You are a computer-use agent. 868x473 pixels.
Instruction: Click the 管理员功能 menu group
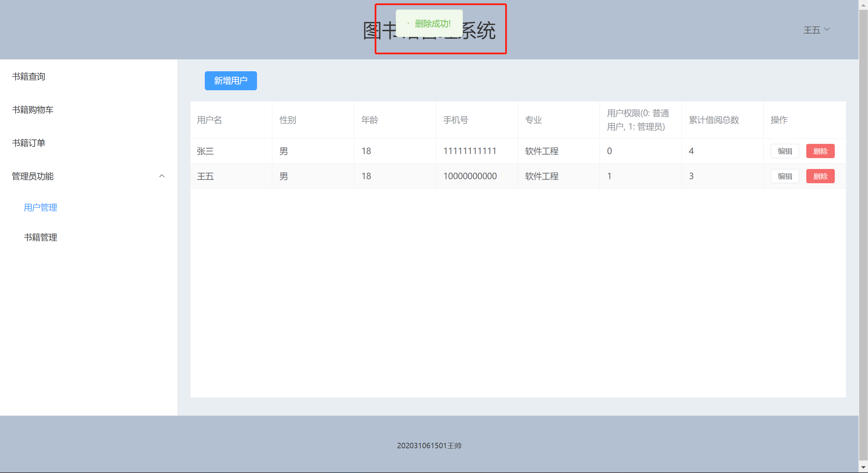point(33,176)
